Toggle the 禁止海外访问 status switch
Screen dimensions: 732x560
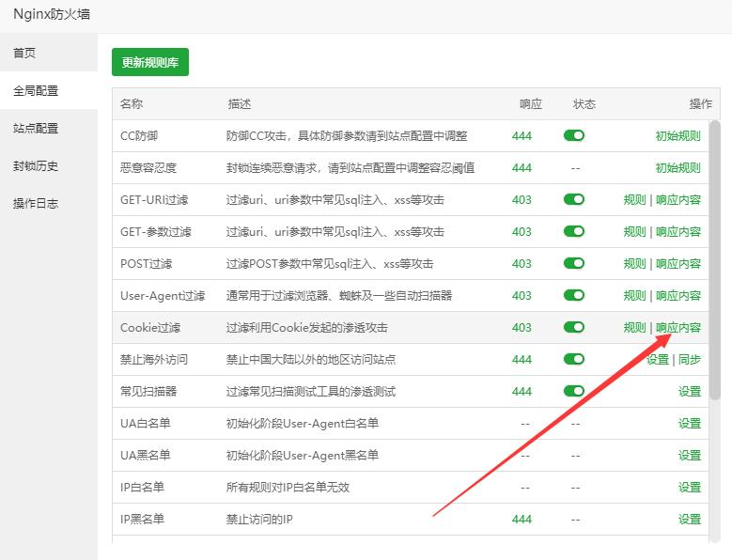[x=574, y=359]
